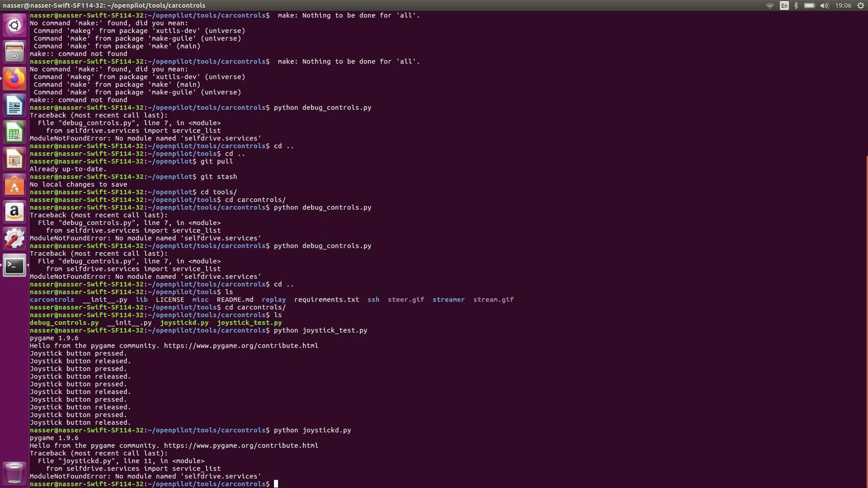The image size is (868, 488).
Task: Open the battery status indicator
Action: click(809, 5)
